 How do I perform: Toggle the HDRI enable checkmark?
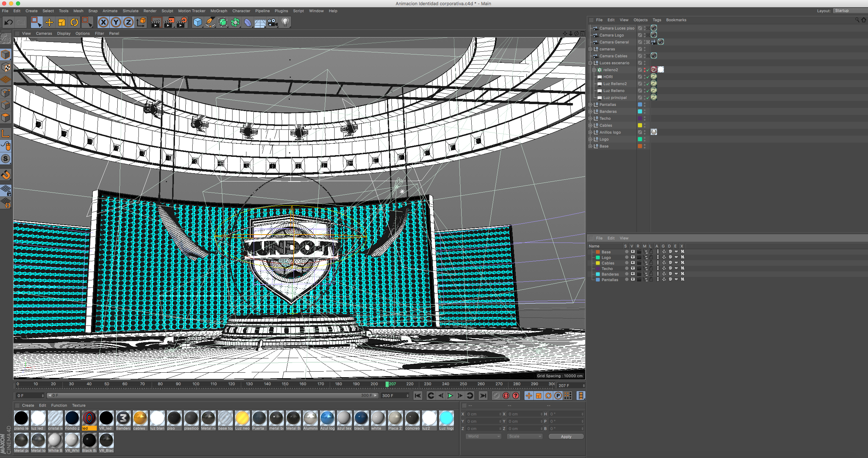(x=648, y=77)
